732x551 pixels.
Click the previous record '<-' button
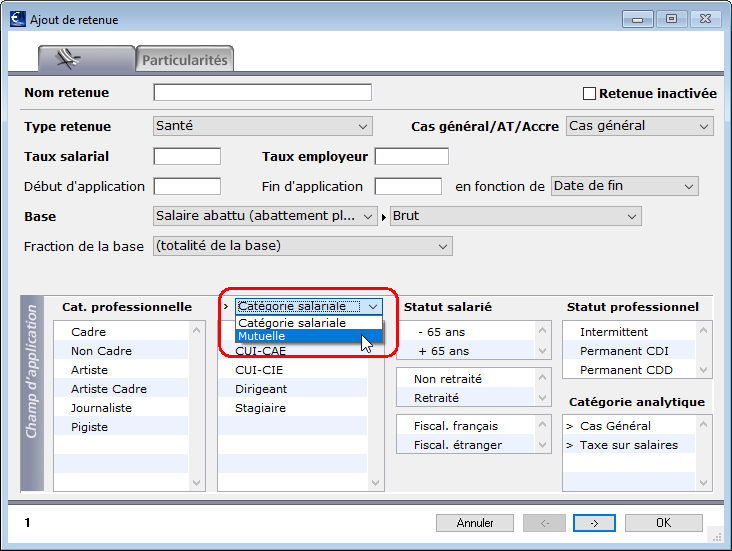(x=544, y=523)
